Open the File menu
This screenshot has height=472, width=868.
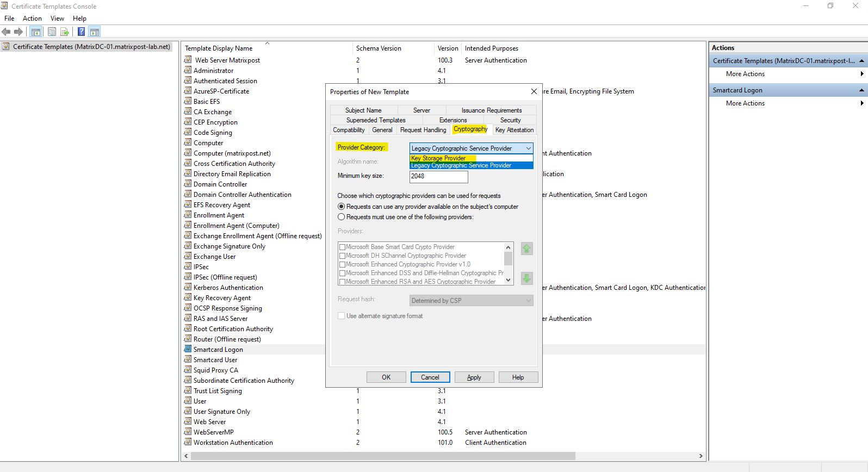click(9, 18)
